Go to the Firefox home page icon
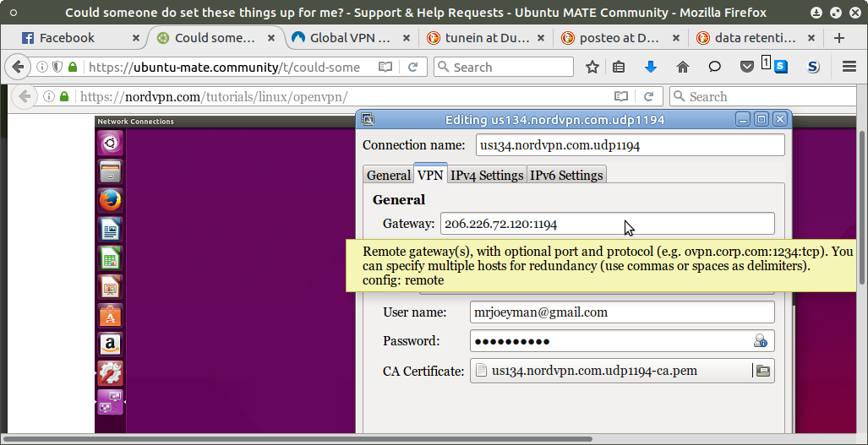Viewport: 868px width, 445px height. coord(683,67)
